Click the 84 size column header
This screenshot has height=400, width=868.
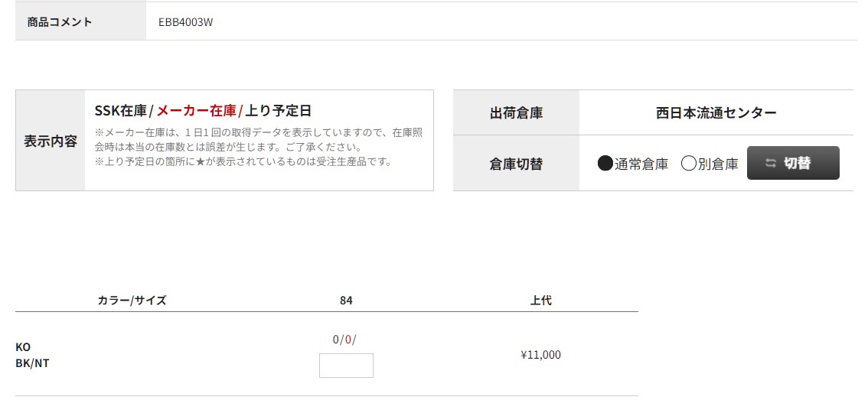click(346, 301)
